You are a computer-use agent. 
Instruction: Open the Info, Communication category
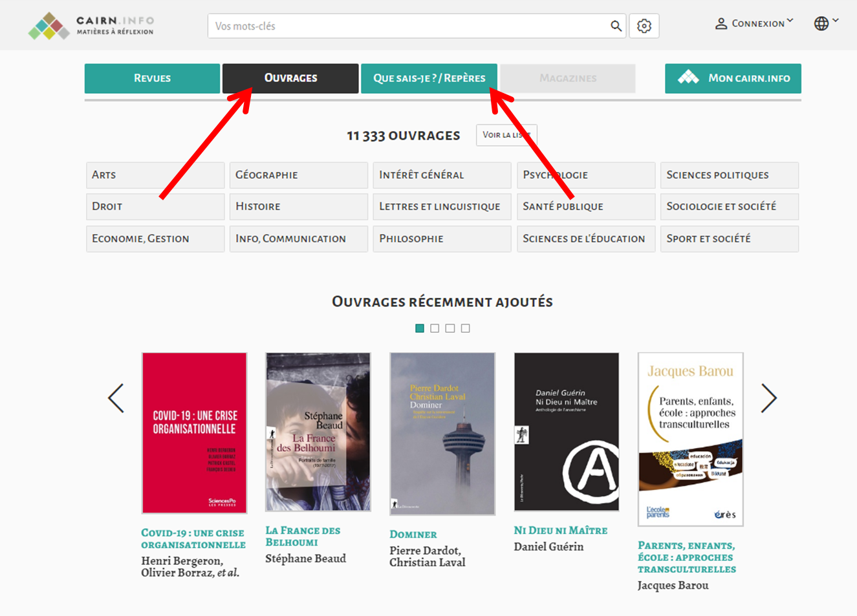(299, 239)
